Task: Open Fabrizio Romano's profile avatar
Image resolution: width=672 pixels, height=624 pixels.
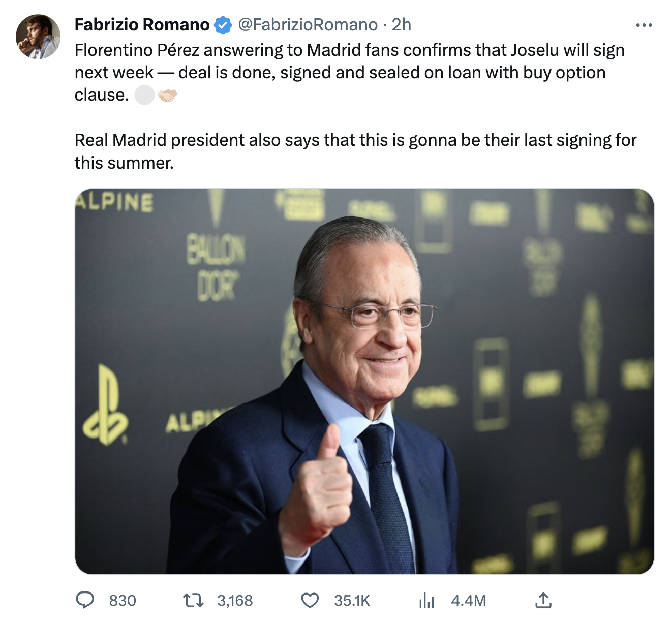Action: tap(38, 37)
